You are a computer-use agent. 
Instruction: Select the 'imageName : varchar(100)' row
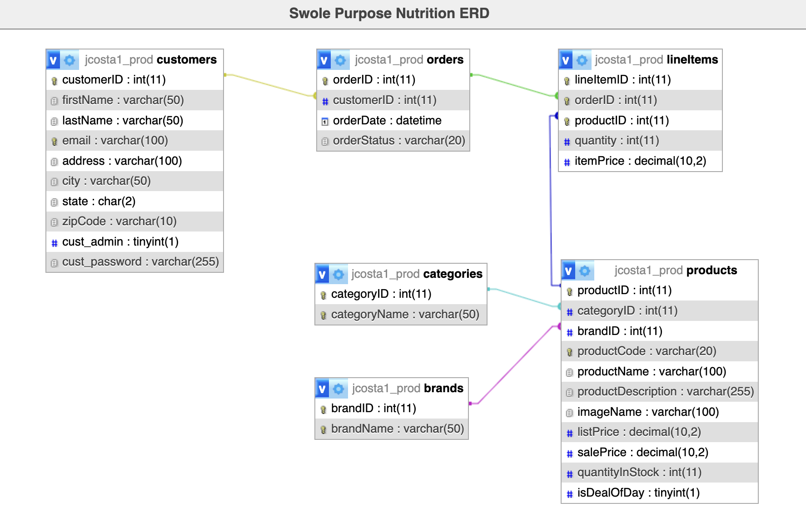point(660,412)
